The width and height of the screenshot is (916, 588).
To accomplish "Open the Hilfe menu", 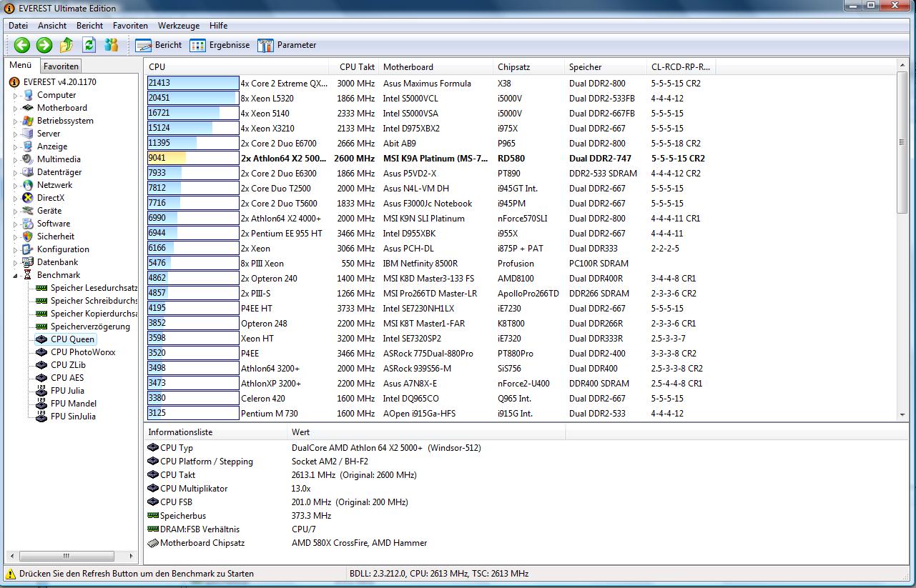I will click(x=218, y=26).
